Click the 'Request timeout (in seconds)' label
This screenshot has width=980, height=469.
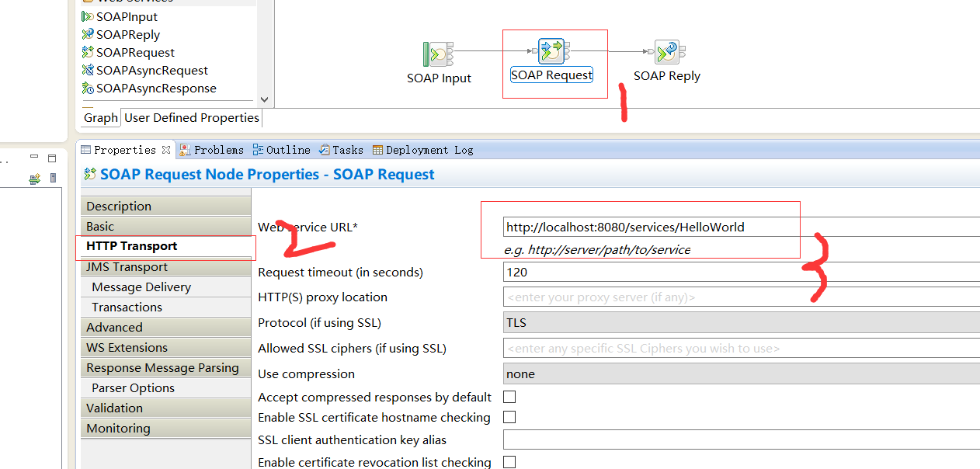340,273
